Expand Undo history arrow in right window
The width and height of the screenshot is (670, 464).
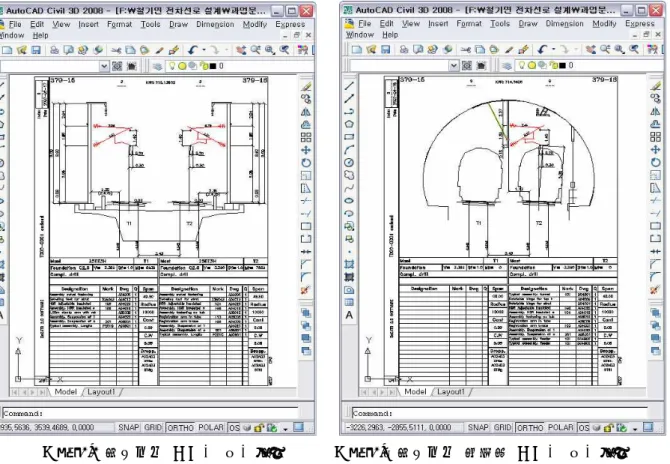(x=554, y=50)
